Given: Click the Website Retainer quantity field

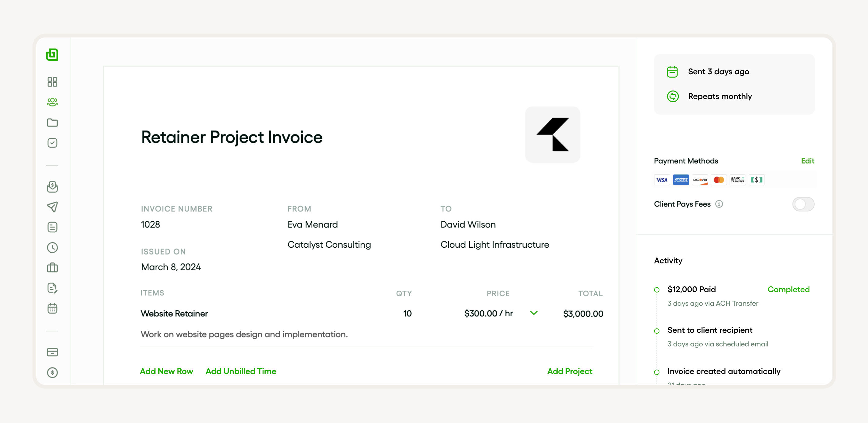Looking at the screenshot, I should click(407, 313).
